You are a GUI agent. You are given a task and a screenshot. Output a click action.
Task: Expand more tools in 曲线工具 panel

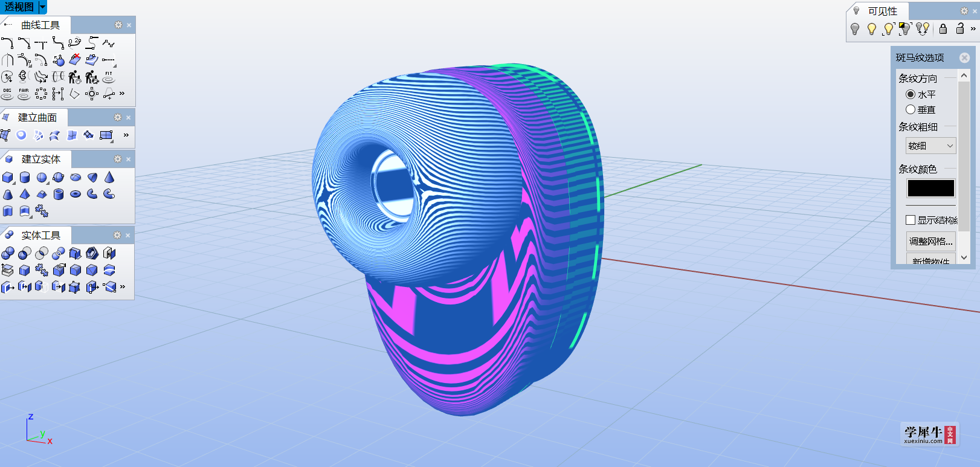coord(122,93)
